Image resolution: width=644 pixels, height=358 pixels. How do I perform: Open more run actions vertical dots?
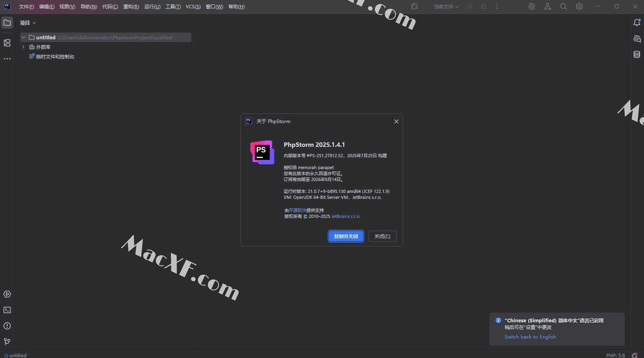(x=497, y=6)
